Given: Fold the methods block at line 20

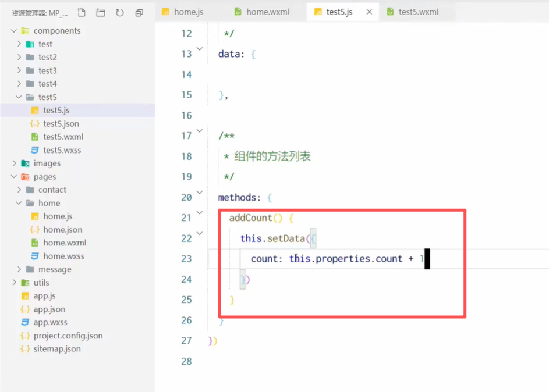Looking at the screenshot, I should [200, 193].
